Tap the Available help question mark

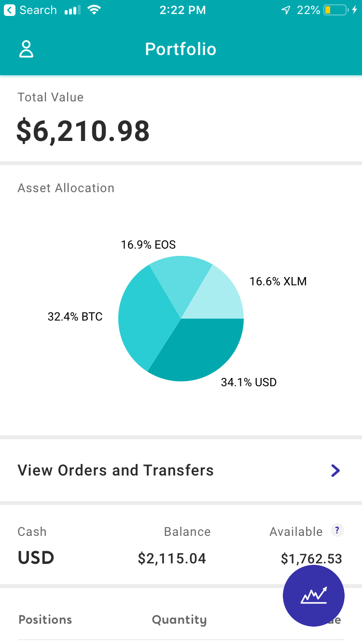tap(337, 531)
